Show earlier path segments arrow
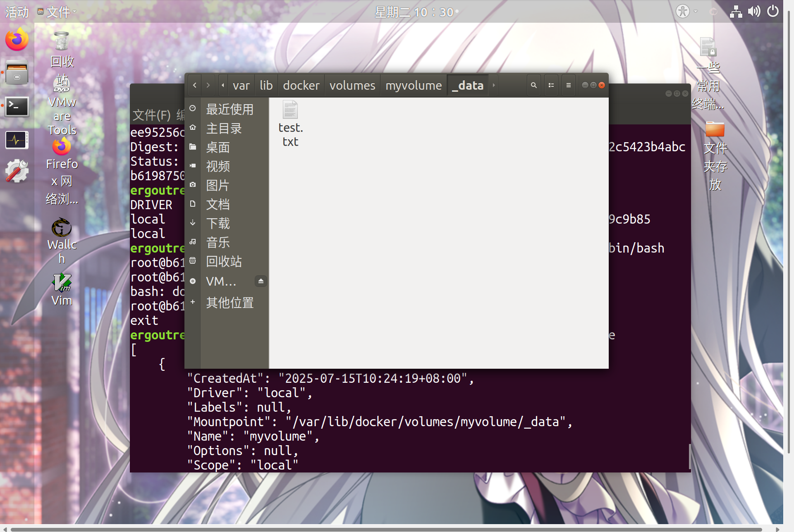794x532 pixels. pyautogui.click(x=223, y=85)
